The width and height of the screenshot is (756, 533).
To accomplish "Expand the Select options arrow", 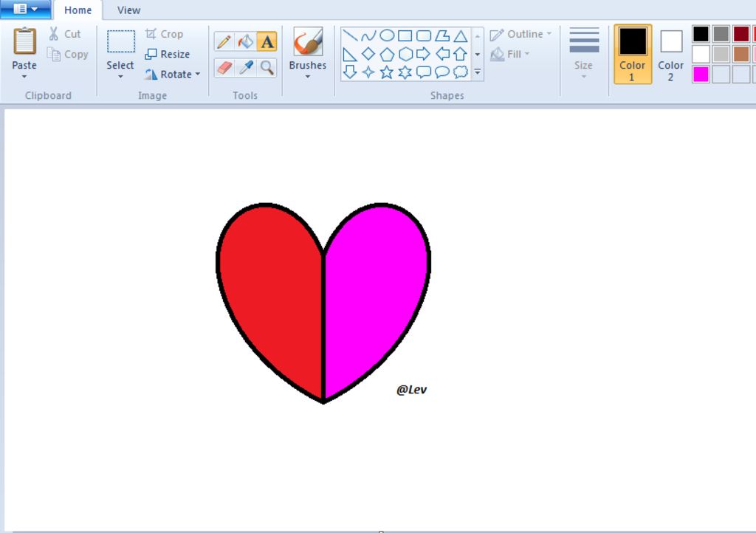I will [120, 77].
